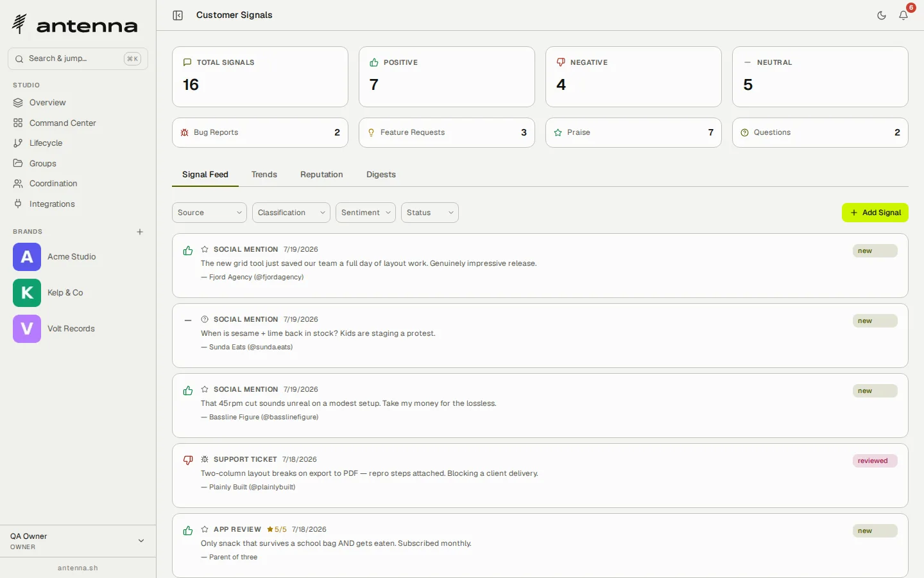Navigate to Coordination
This screenshot has height=578, width=924.
78,184
